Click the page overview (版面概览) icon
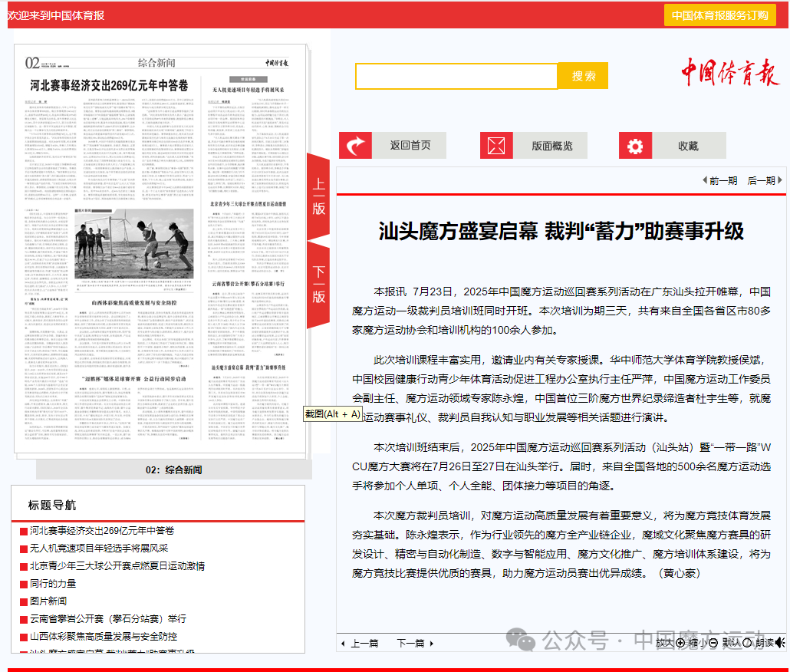Viewport: 790px width, 672px height. tap(496, 146)
